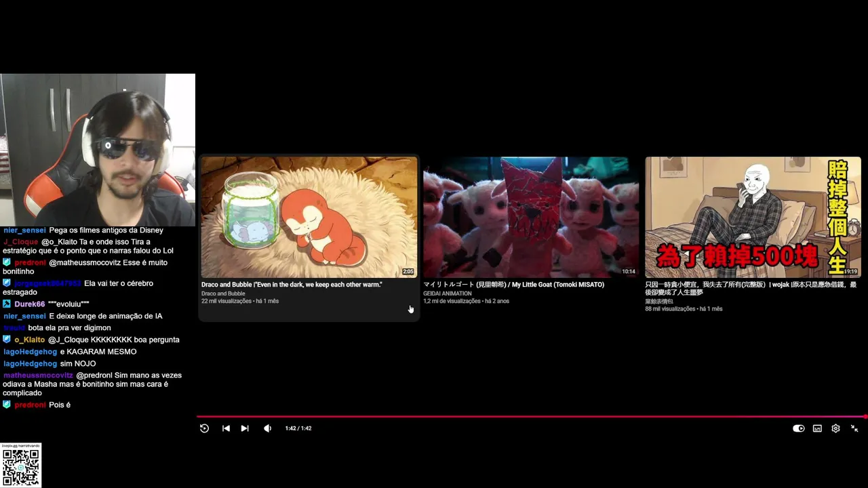The height and width of the screenshot is (488, 868).
Task: Toggle the autoplay switch
Action: click(799, 428)
